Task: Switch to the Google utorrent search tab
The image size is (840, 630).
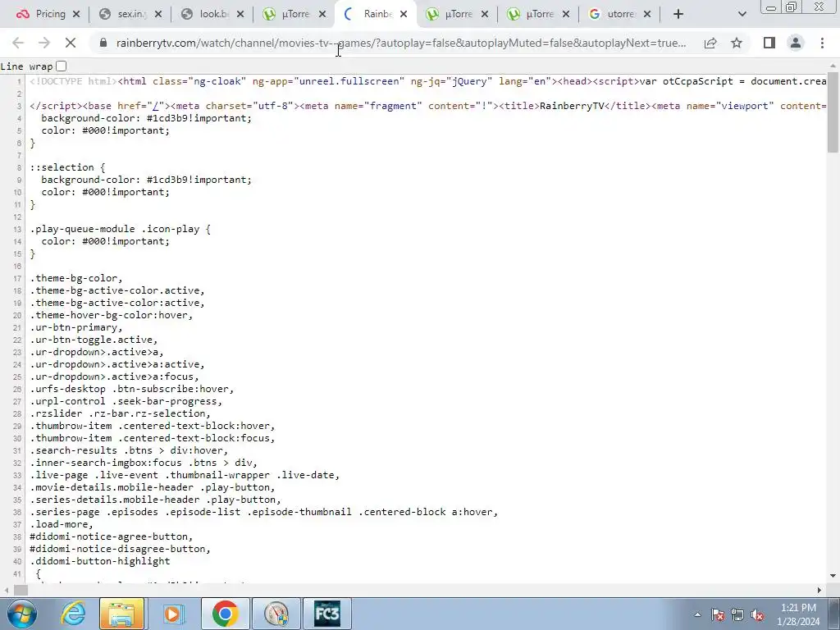Action: [x=620, y=14]
